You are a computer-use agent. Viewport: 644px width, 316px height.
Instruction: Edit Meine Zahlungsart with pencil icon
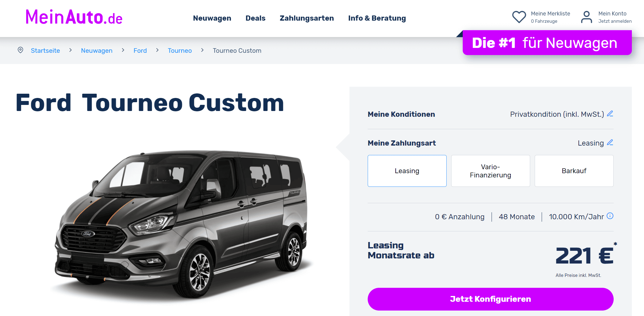click(x=610, y=143)
